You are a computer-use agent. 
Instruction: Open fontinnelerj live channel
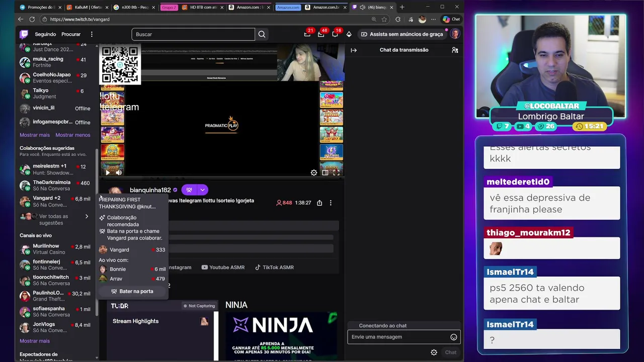55,265
